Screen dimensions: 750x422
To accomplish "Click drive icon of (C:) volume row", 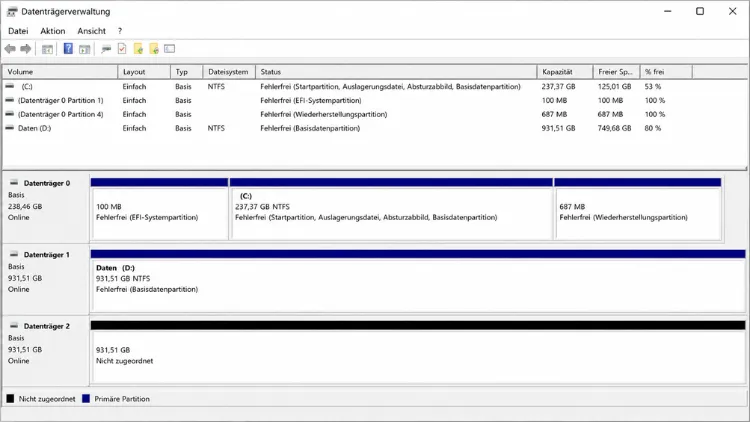I will point(10,86).
